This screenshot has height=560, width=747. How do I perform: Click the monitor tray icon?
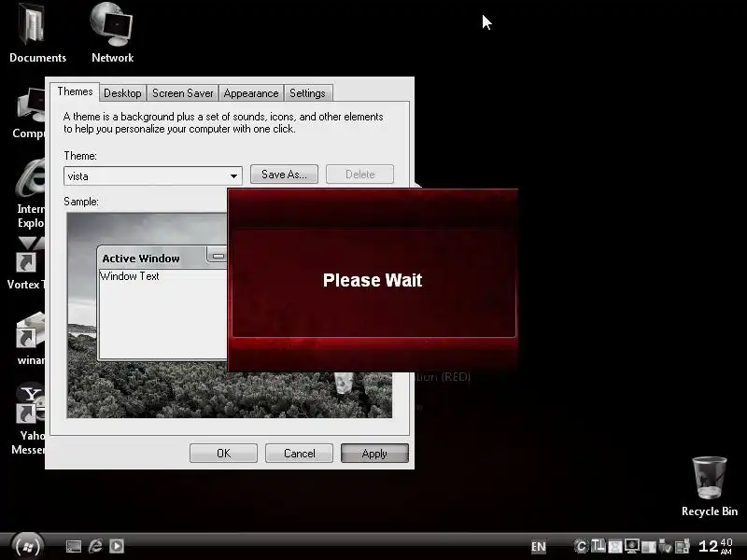click(632, 546)
